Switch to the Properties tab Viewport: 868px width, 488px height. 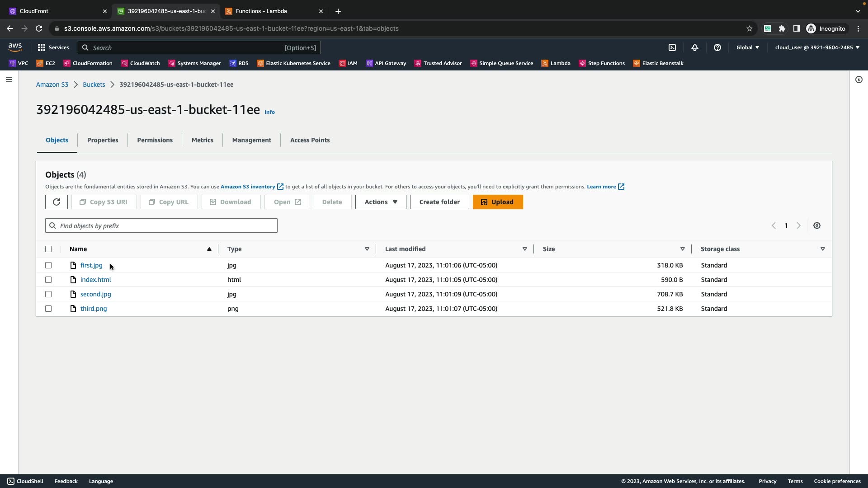click(103, 140)
